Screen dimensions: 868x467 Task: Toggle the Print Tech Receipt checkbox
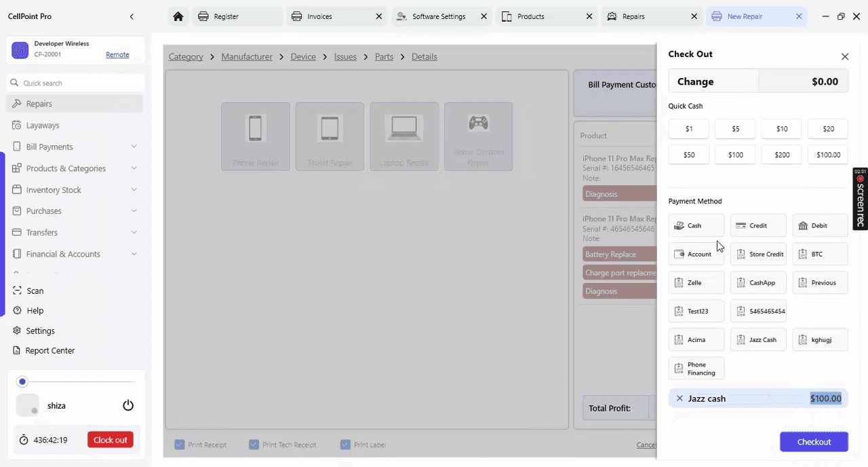click(x=254, y=445)
